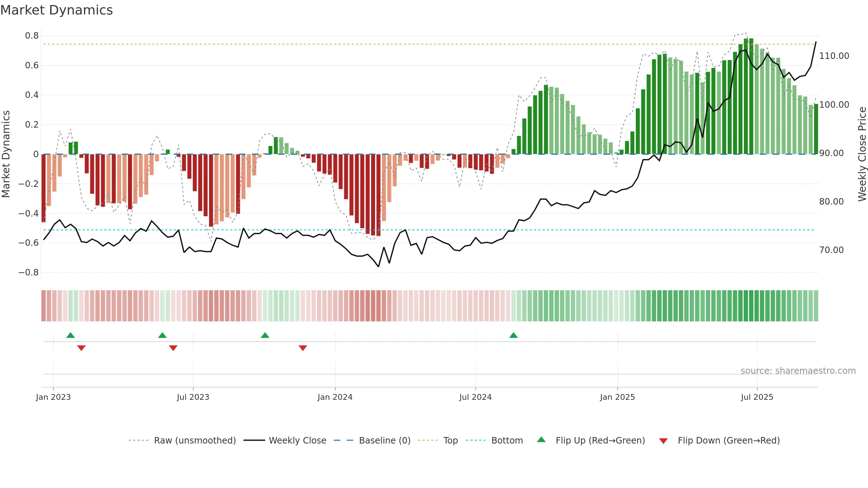Image resolution: width=868 pixels, height=488 pixels.
Task: Click the −0.2 tick on left axis
Action: click(29, 184)
